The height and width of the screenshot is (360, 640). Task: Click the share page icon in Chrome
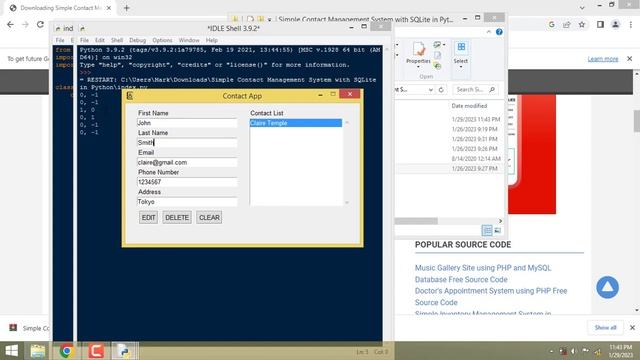567,24
